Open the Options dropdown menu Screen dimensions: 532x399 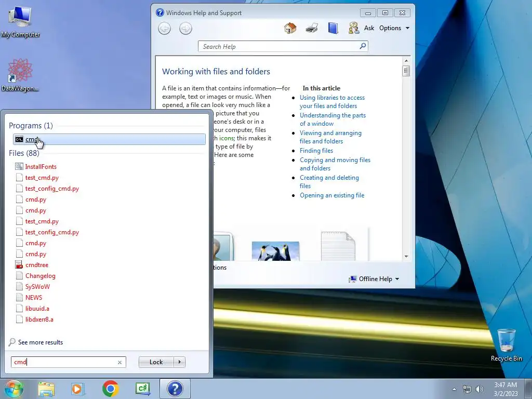tap(394, 28)
